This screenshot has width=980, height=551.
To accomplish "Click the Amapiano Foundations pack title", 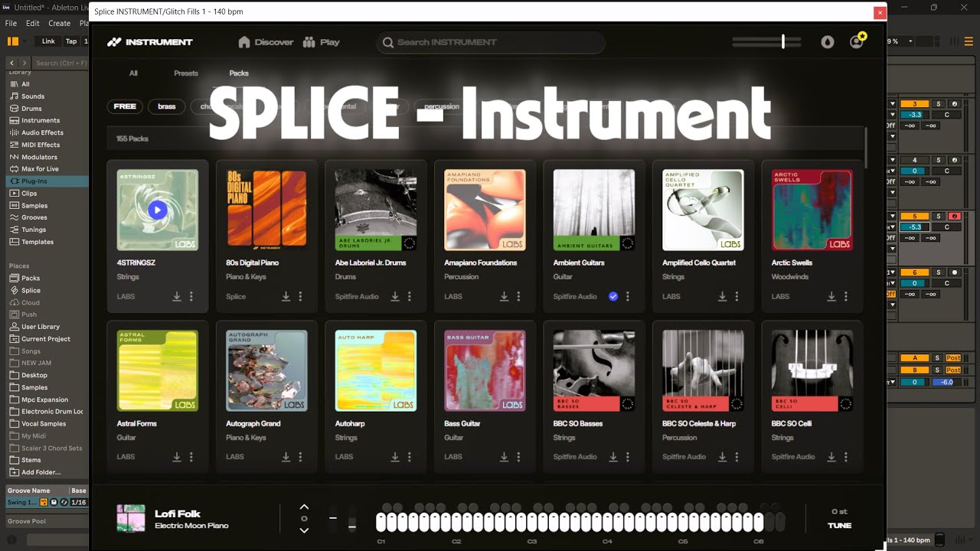I will point(481,262).
